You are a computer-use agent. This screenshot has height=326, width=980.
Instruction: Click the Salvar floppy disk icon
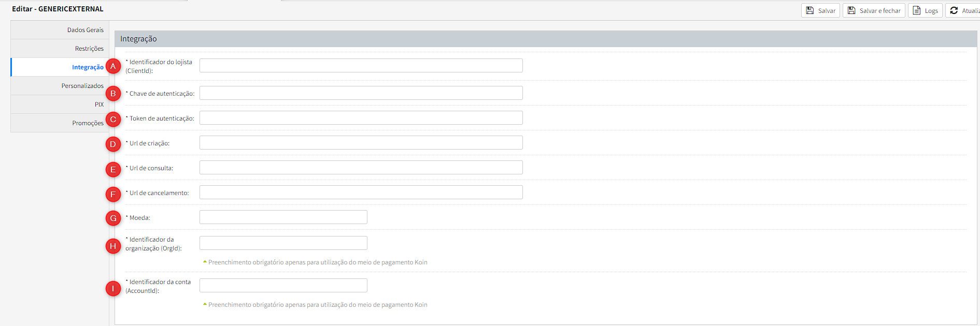pos(810,10)
